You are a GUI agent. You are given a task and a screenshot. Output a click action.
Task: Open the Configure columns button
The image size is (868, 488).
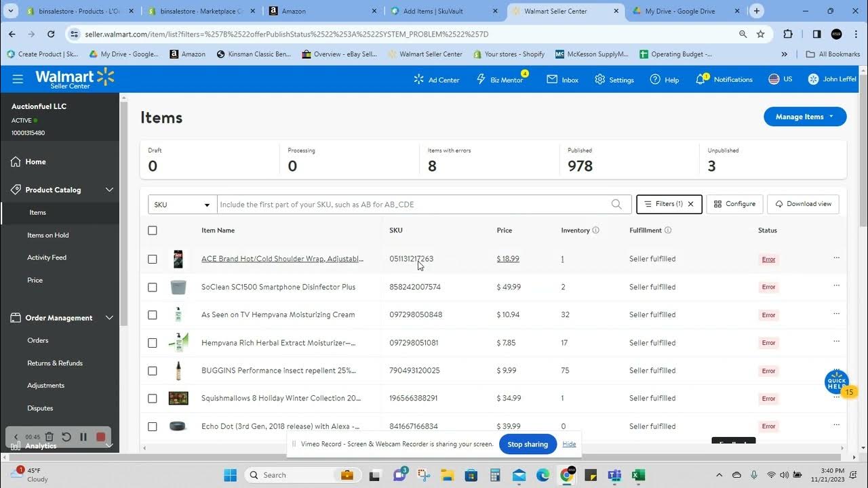[734, 204]
